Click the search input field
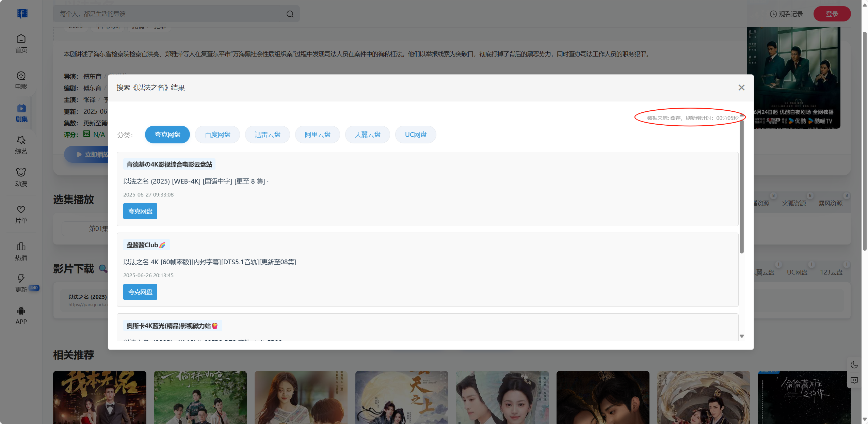Screen dimensions: 868x424 point(167,14)
